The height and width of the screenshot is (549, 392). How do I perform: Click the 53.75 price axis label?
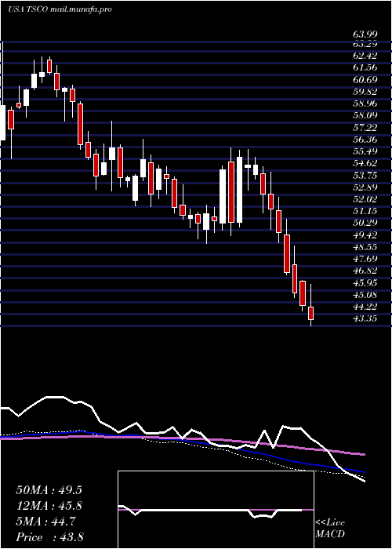pos(365,175)
